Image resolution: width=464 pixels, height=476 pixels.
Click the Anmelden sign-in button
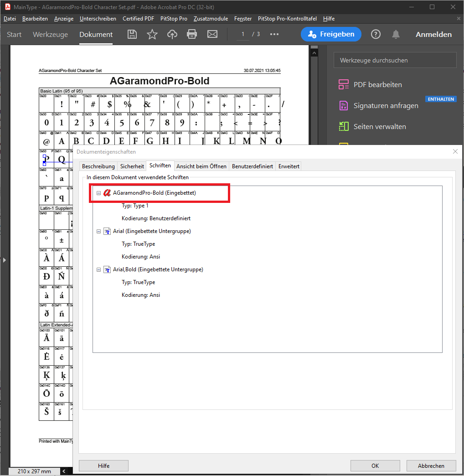pyautogui.click(x=433, y=35)
